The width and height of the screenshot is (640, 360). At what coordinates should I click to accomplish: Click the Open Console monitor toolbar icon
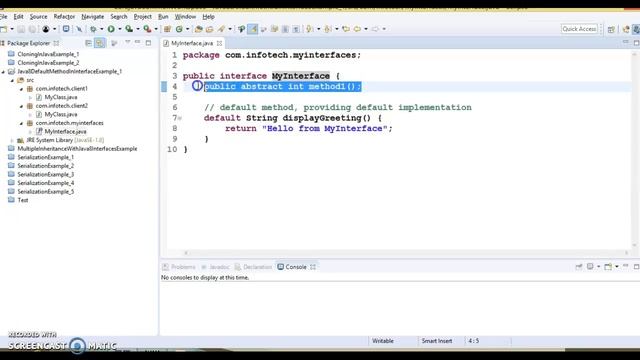[x=66, y=29]
